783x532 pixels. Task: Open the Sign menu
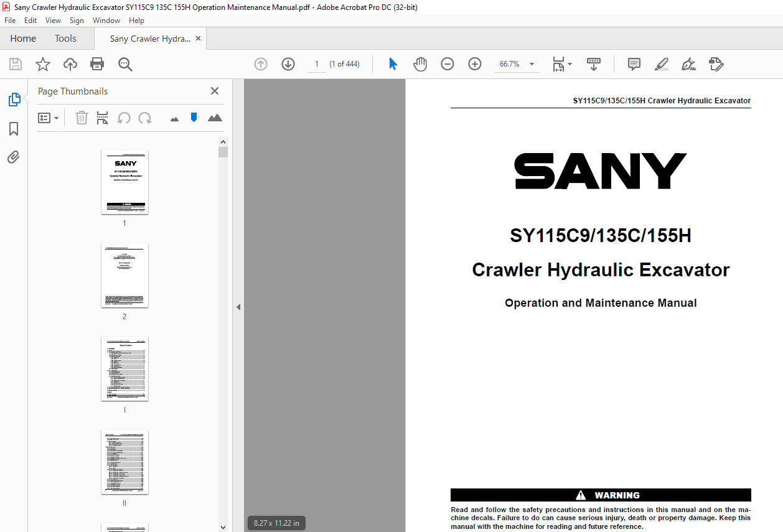[x=77, y=21]
